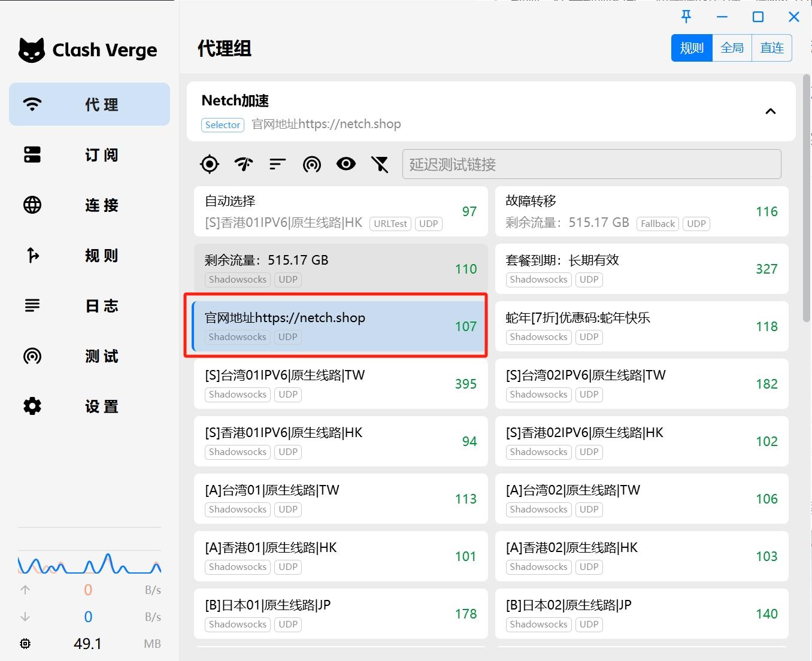The height and width of the screenshot is (661, 812).
Task: Open the 测试 (Test) section from sidebar
Action: tap(89, 356)
